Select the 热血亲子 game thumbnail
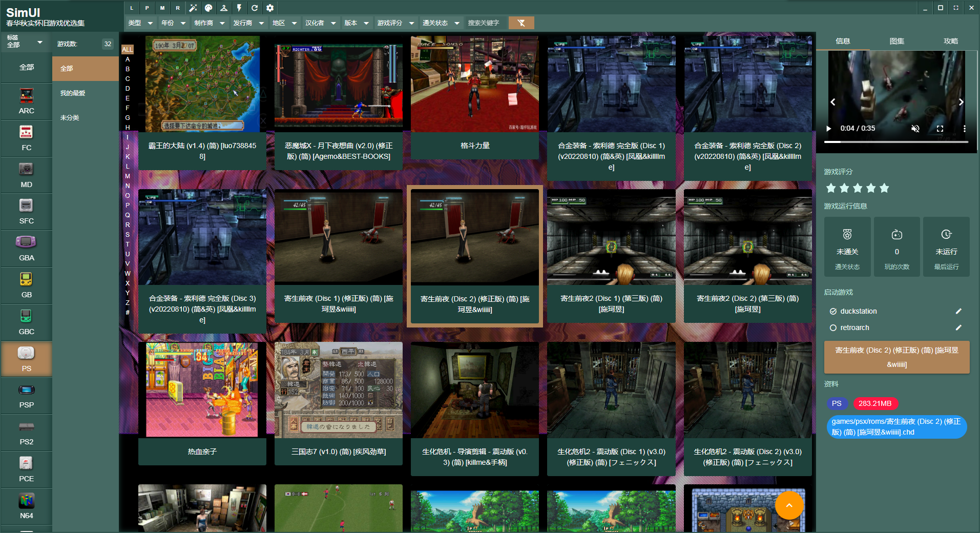The image size is (980, 533). point(202,390)
